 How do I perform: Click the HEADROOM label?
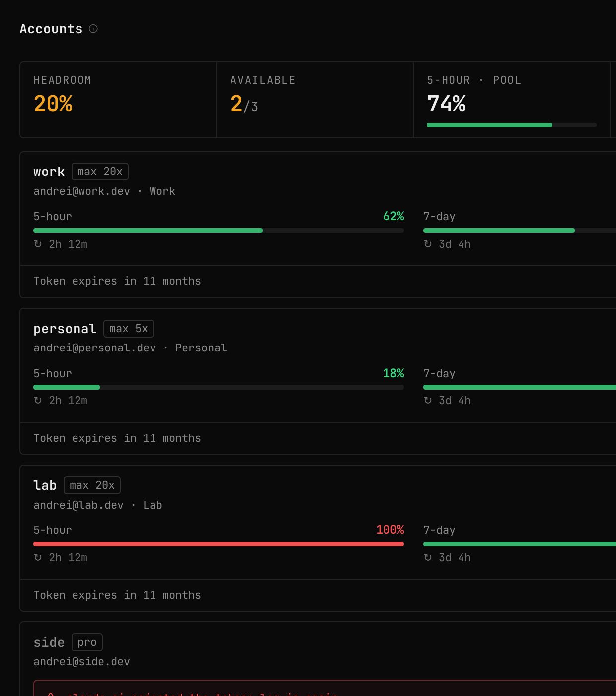click(63, 80)
